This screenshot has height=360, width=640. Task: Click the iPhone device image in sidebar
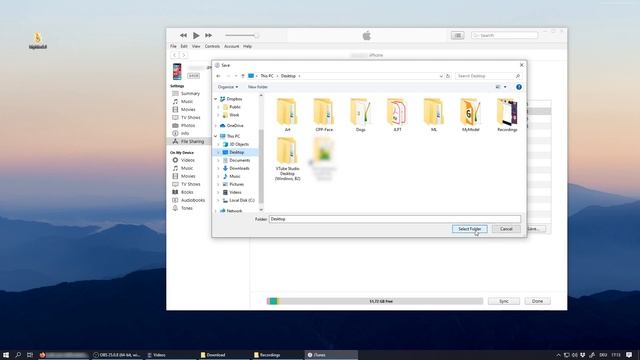coord(177,71)
